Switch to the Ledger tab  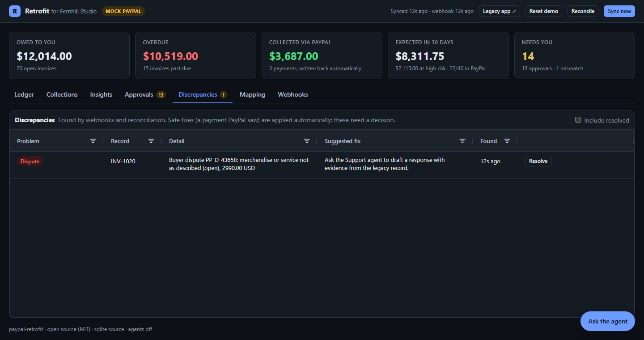tap(24, 94)
